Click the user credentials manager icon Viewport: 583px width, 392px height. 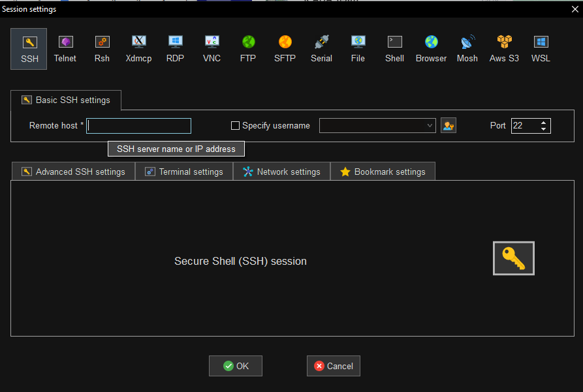[x=448, y=126]
